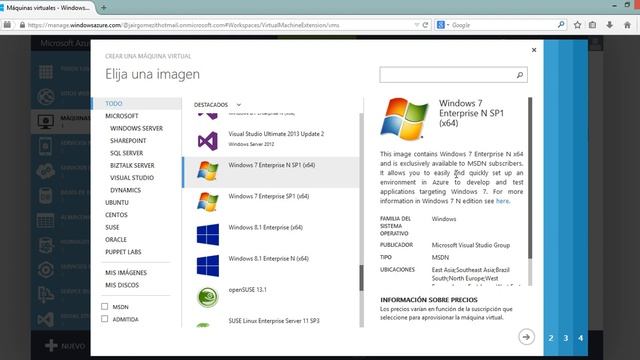Select the TODO category

[x=114, y=103]
